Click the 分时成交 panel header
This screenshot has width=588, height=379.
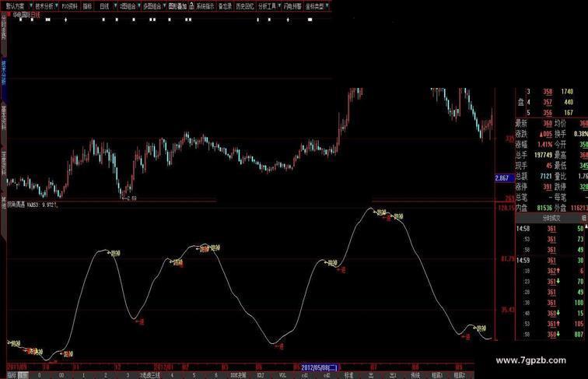(551, 218)
